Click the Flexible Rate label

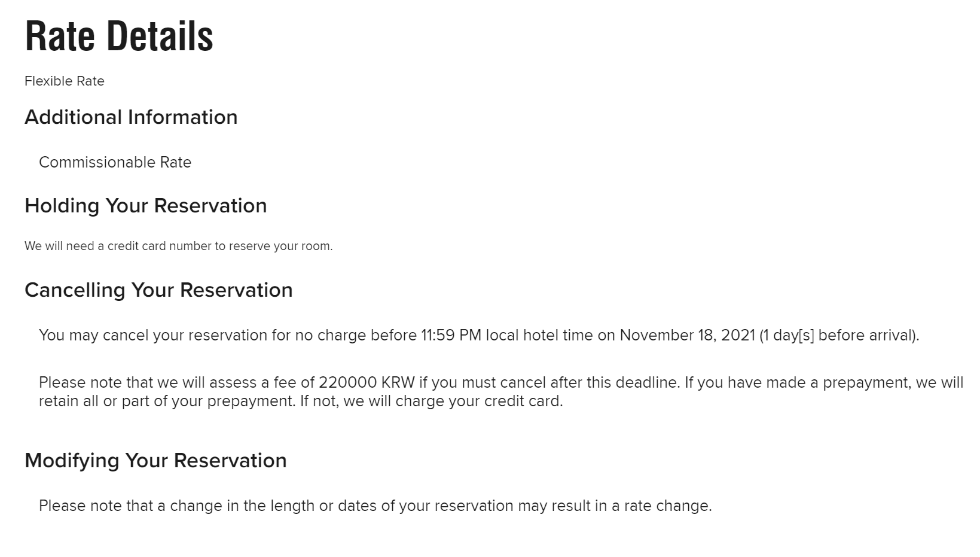tap(65, 81)
